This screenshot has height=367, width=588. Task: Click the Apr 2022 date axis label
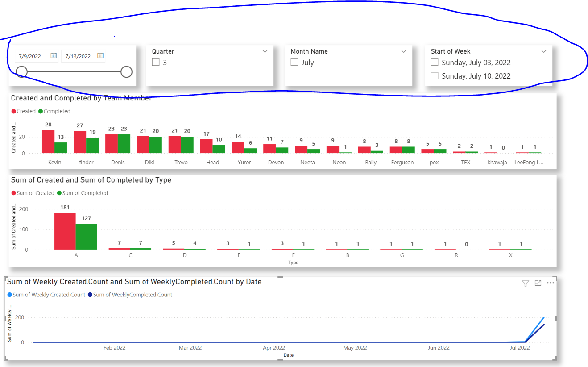(x=274, y=348)
